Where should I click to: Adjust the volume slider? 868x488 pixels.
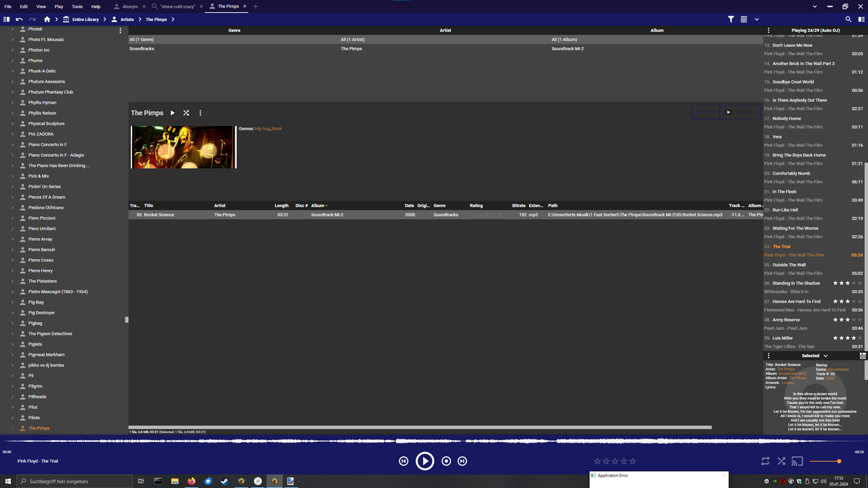pos(825,461)
